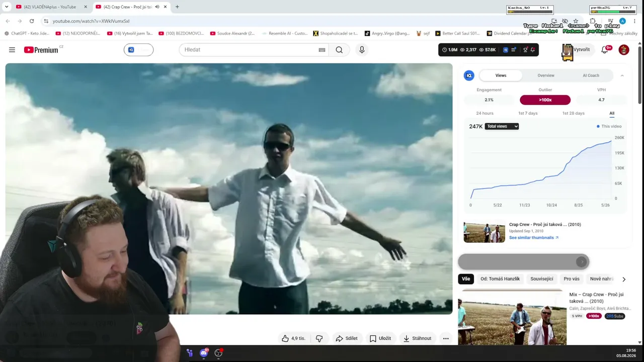Viewport: 644px width, 362px height.
Task: Open the media control icon in Chrome toolbar
Action: (610, 21)
